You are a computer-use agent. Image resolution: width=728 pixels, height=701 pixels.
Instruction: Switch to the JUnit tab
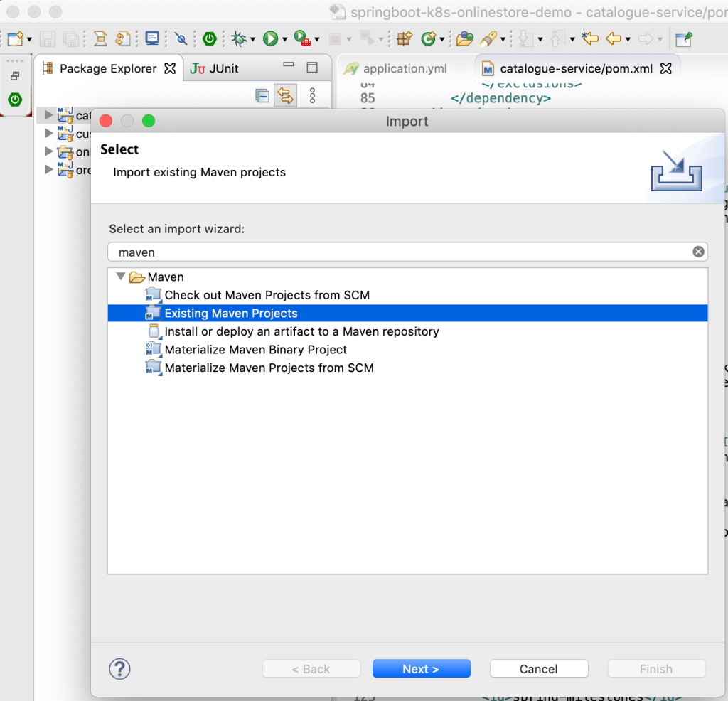click(215, 68)
